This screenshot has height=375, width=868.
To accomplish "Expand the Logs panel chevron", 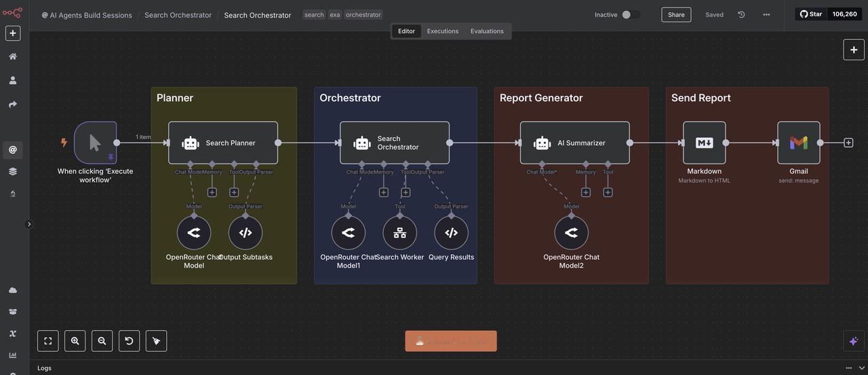I will click(862, 368).
